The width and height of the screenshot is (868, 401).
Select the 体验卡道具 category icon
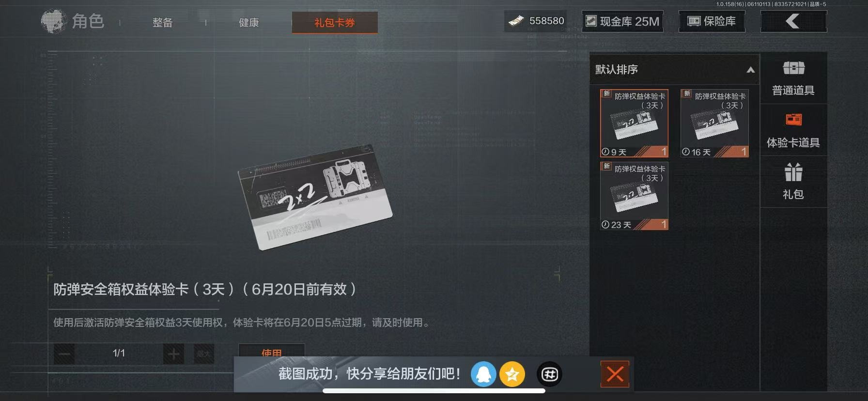tap(793, 119)
